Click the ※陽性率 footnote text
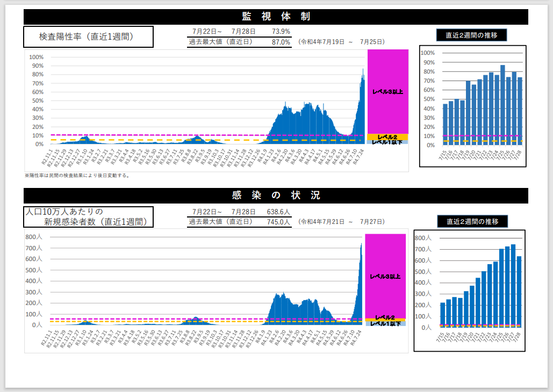 coord(77,175)
